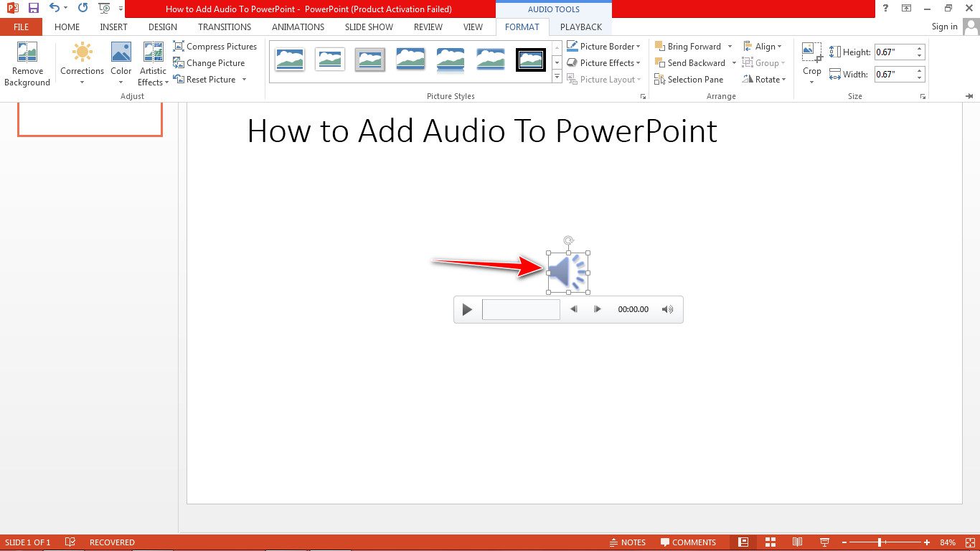Open Ribbon Display Options icon
The width and height of the screenshot is (980, 551).
907,9
